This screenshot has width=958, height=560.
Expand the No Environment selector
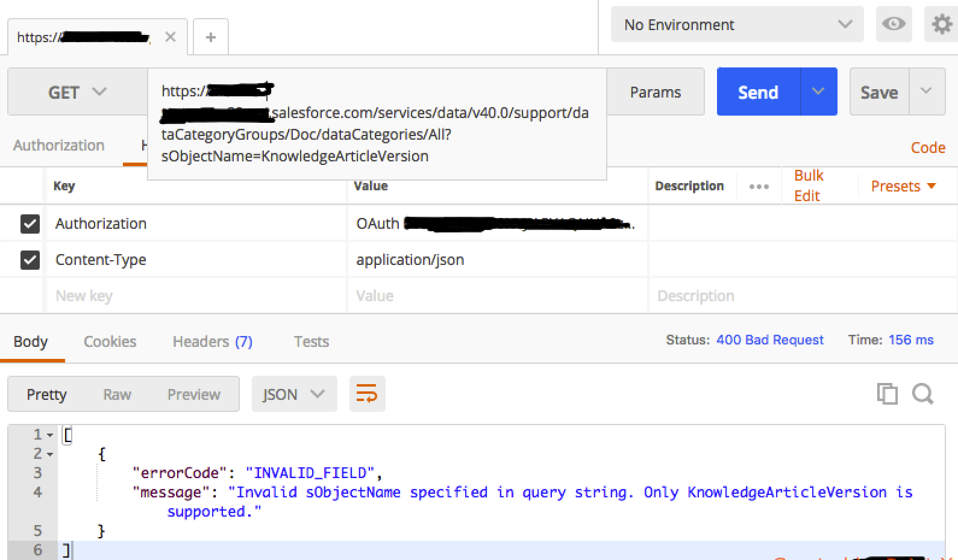(x=737, y=25)
